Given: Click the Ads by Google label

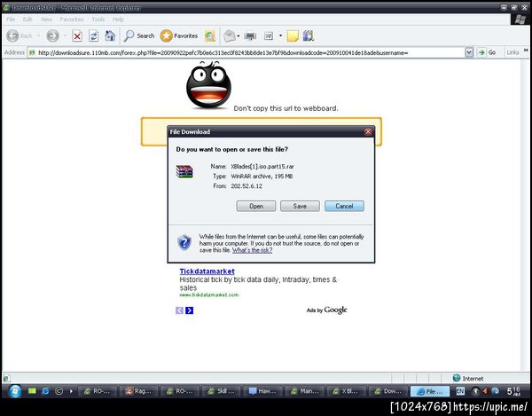Looking at the screenshot, I should [x=326, y=310].
